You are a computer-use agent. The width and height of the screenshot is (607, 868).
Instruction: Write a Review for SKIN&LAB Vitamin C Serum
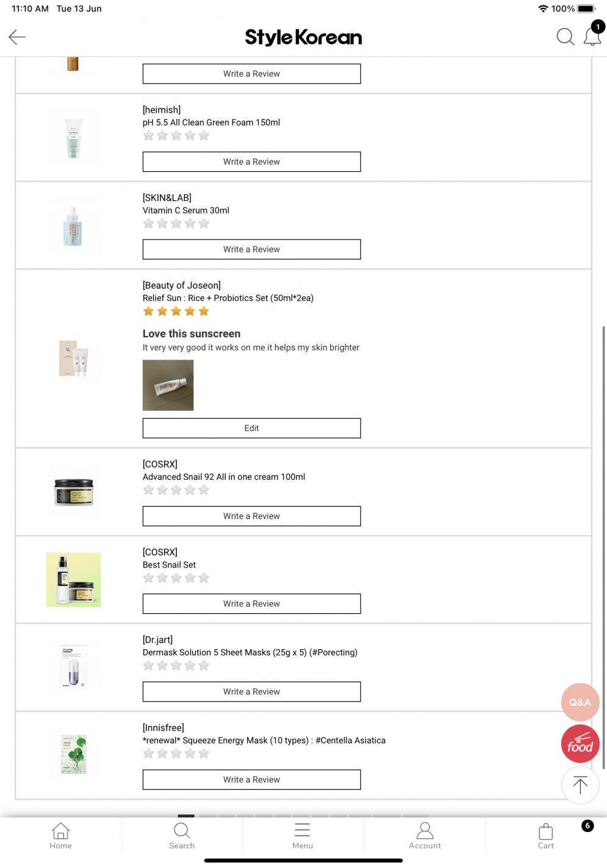pyautogui.click(x=251, y=249)
